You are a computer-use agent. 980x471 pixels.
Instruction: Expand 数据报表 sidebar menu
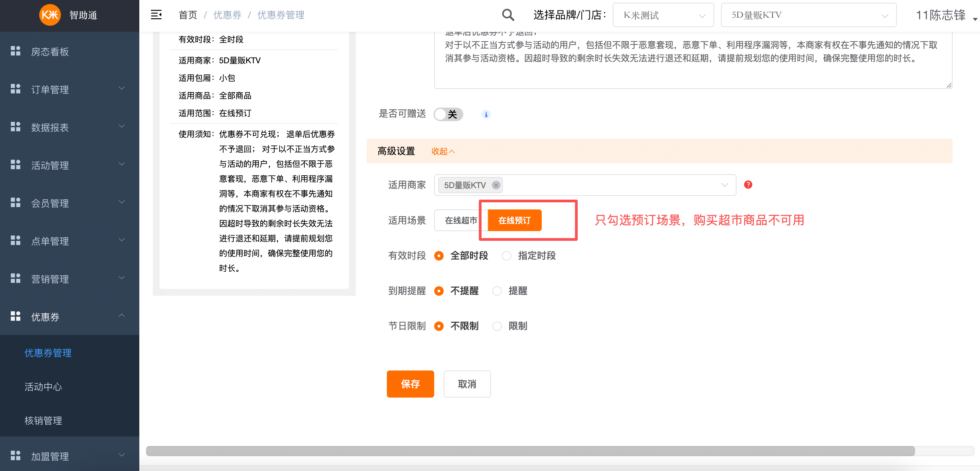(70, 127)
